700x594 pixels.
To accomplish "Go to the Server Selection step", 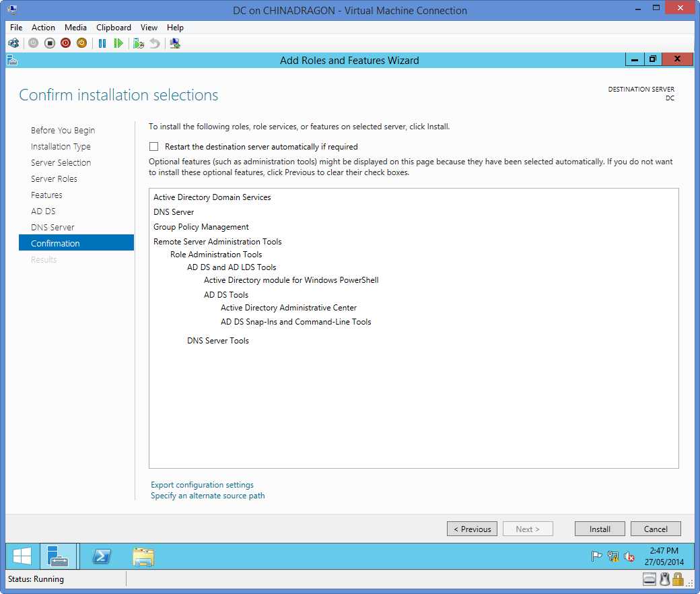I will [x=61, y=162].
